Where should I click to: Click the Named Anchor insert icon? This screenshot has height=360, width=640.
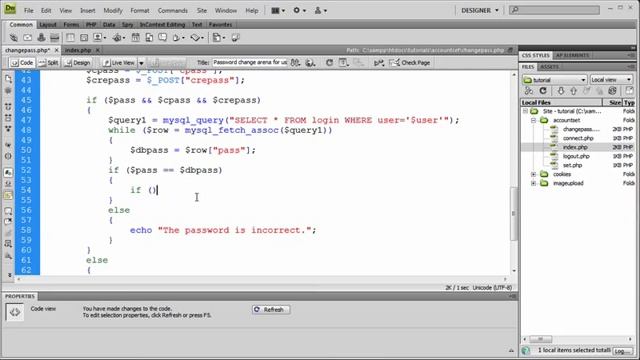click(41, 38)
